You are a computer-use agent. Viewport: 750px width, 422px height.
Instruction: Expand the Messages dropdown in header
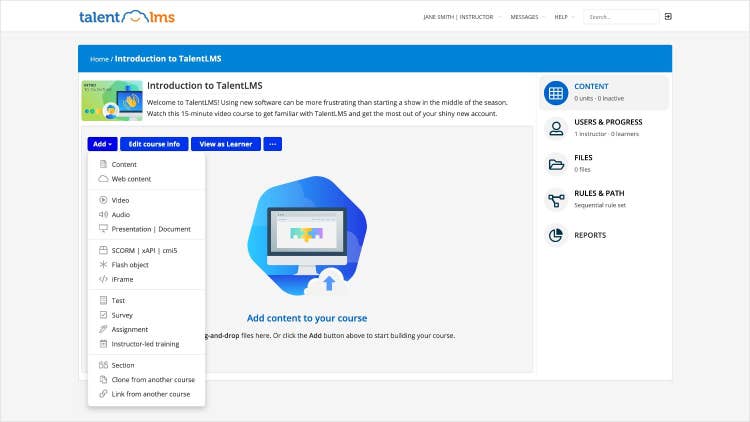pos(527,17)
